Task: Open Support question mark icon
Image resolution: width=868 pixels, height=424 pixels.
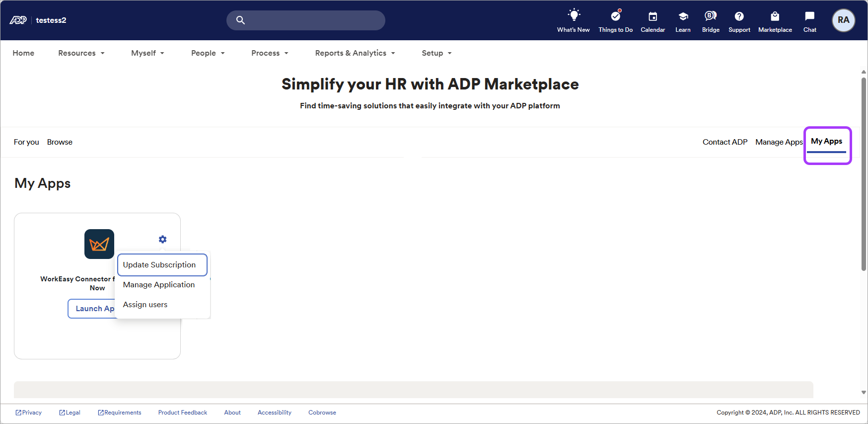Action: 739,16
